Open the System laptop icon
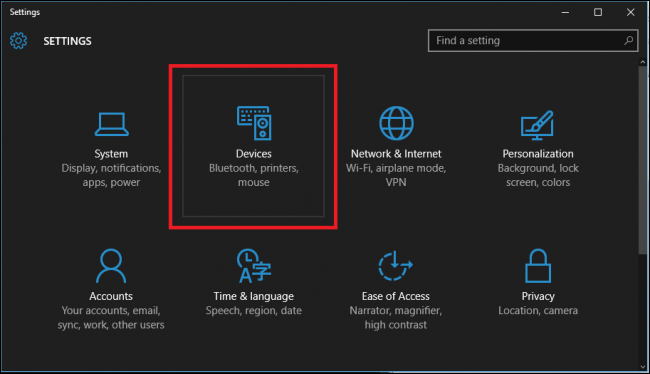The width and height of the screenshot is (650, 374). coord(112,124)
